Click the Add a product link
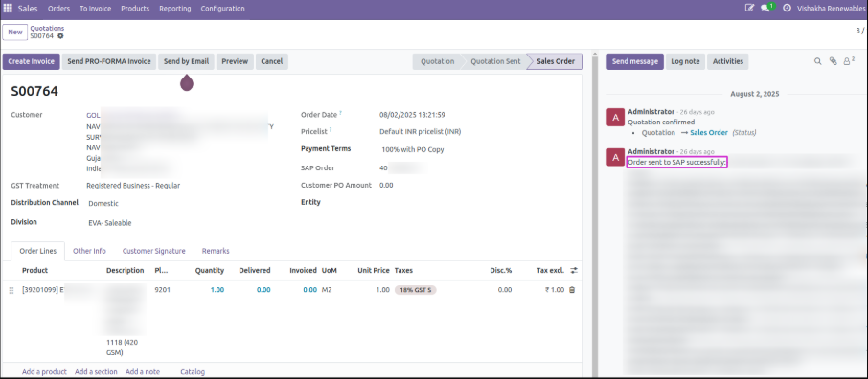Viewport: 868px width, 379px height. 44,371
